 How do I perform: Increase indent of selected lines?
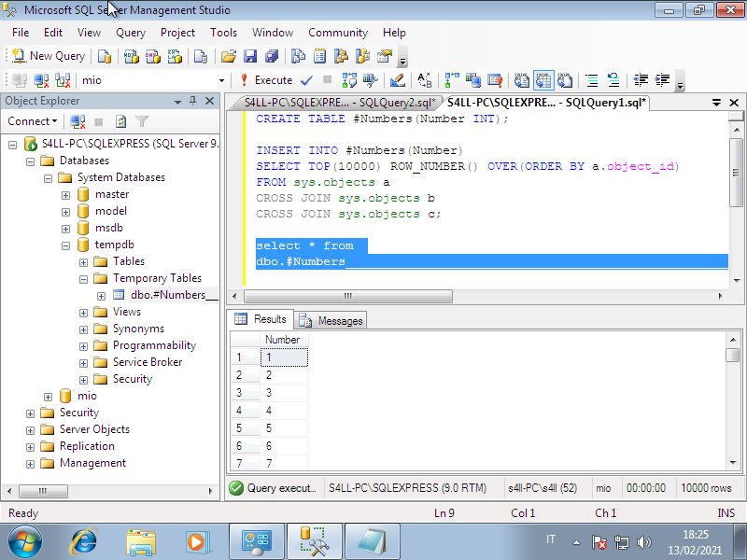pyautogui.click(x=663, y=80)
